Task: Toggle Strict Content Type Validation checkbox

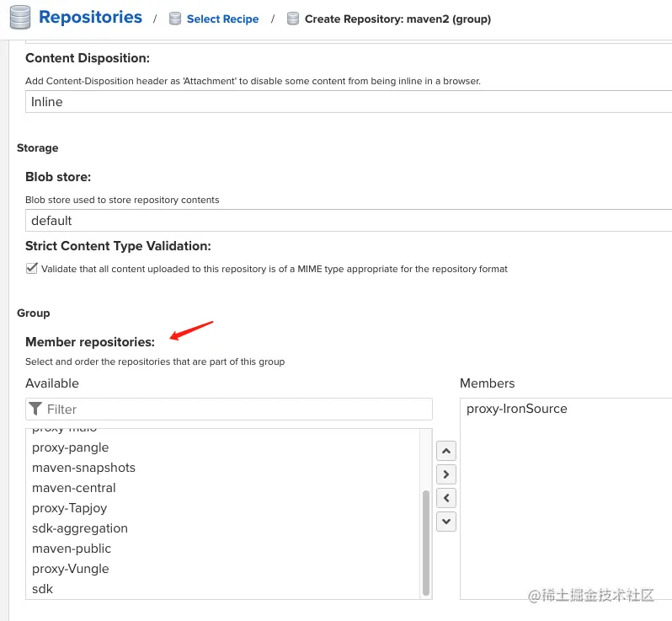Action: coord(32,269)
